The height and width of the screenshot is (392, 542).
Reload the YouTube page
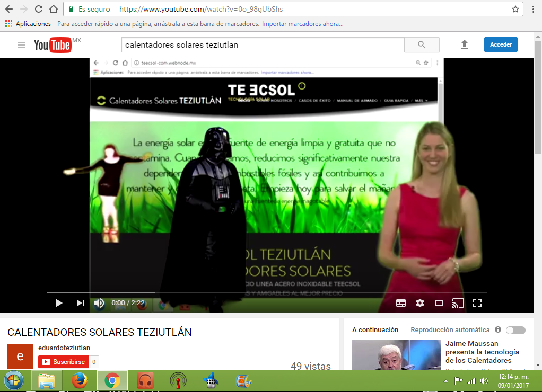pos(39,10)
